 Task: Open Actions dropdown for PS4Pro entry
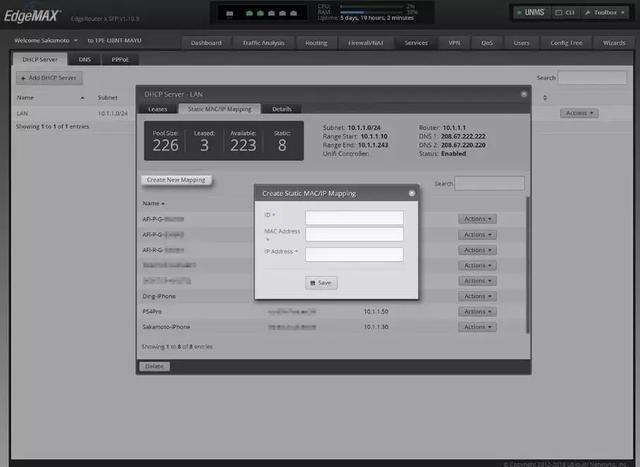tap(476, 311)
